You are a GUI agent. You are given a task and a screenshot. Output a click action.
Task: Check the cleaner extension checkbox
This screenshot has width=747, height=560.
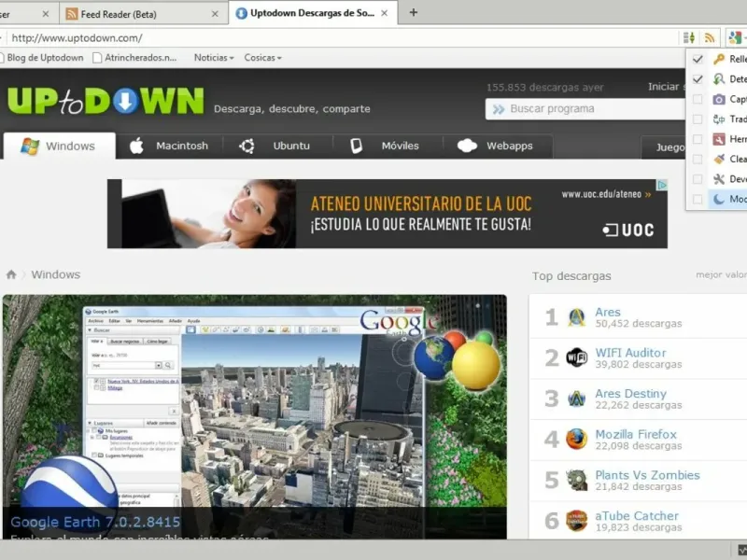coord(698,159)
